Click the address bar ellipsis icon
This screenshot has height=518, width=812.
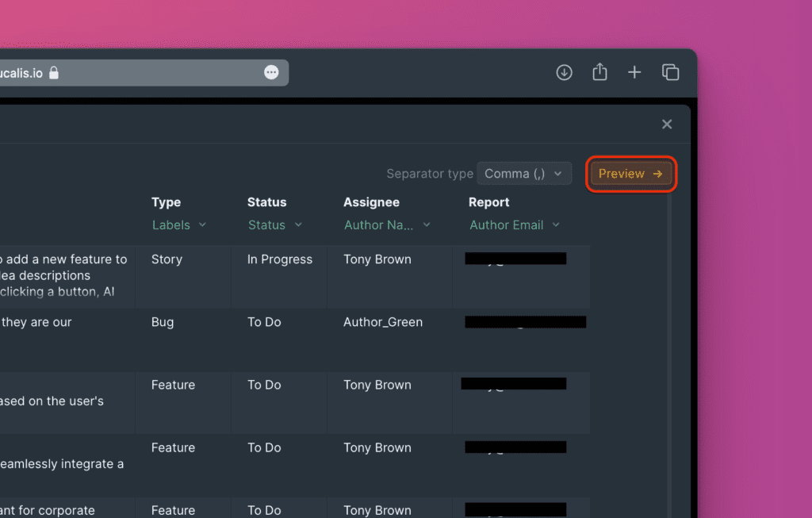[x=271, y=73]
